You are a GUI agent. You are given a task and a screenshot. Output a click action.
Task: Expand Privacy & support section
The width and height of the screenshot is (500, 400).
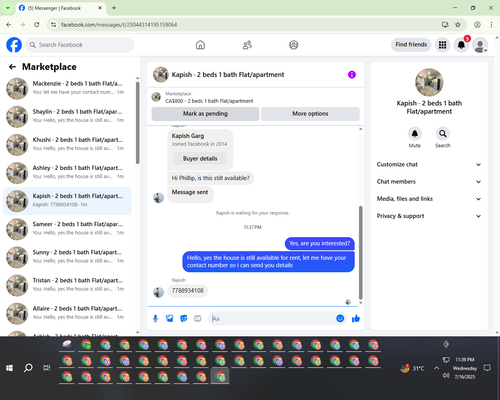point(429,216)
